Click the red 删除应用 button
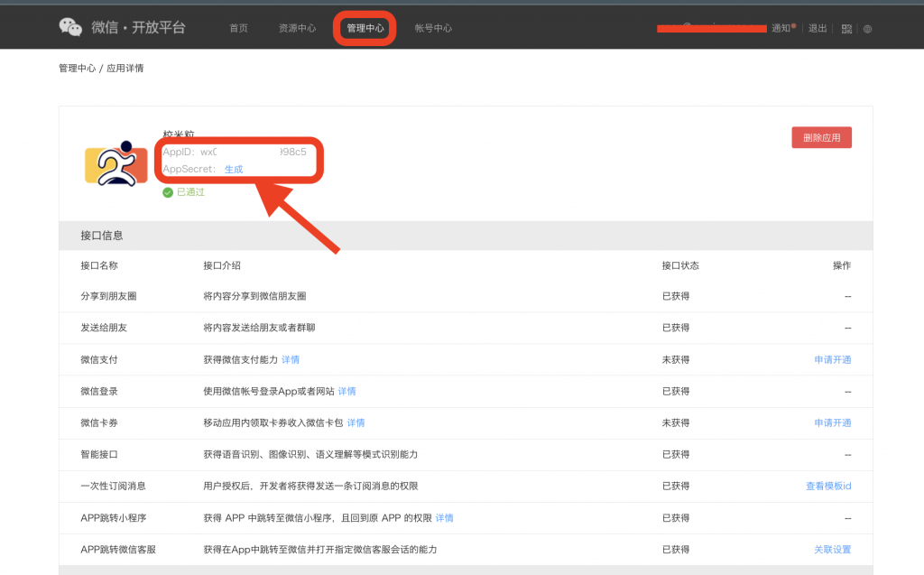This screenshot has width=924, height=575. pyautogui.click(x=821, y=137)
